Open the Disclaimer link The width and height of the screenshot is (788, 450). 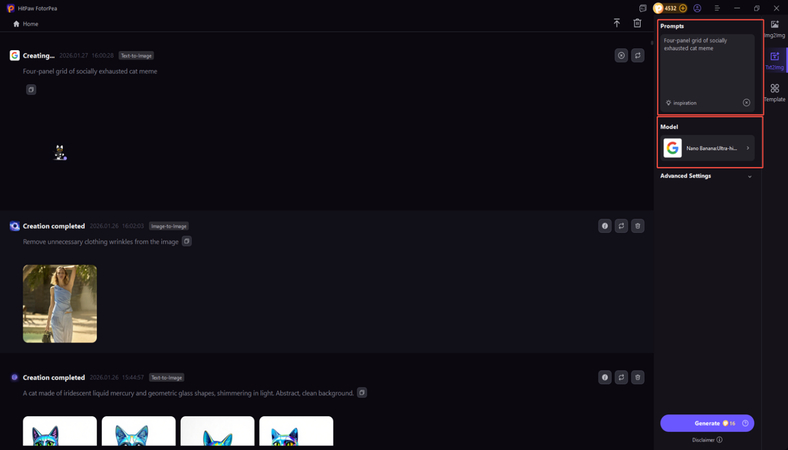pos(707,440)
